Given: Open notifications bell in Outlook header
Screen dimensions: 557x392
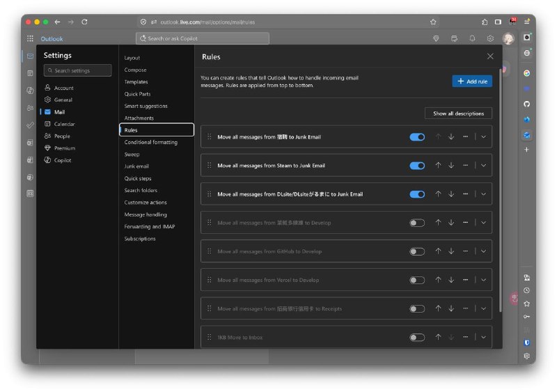Looking at the screenshot, I should [x=472, y=38].
